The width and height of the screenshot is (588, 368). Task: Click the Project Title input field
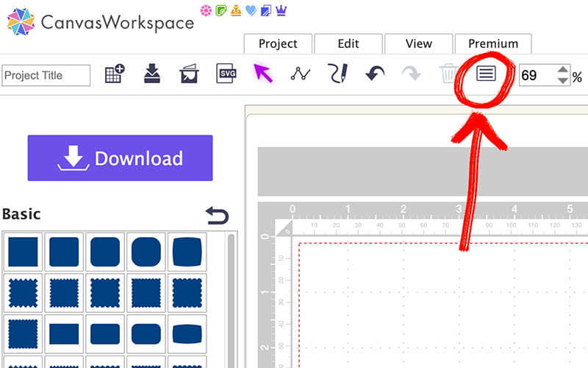pyautogui.click(x=46, y=75)
